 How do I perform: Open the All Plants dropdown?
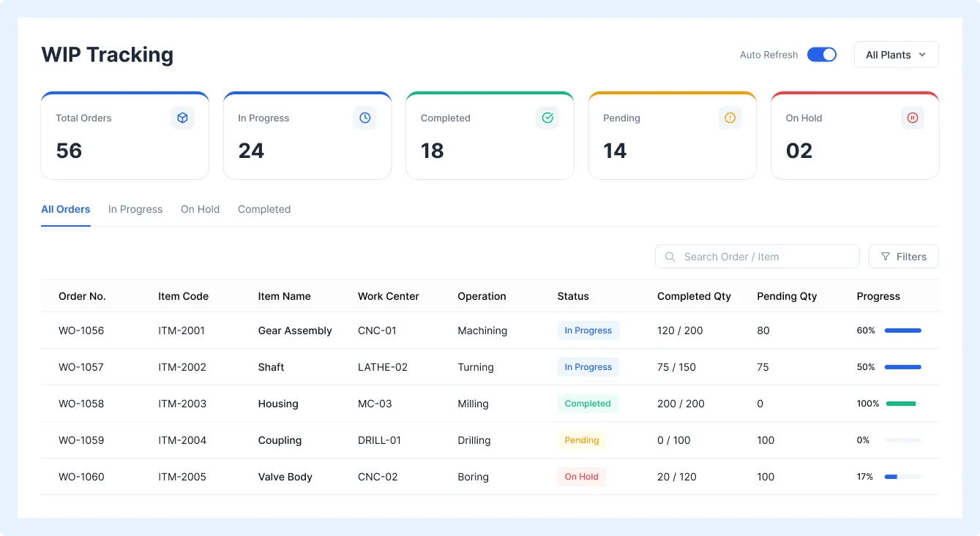tap(897, 55)
